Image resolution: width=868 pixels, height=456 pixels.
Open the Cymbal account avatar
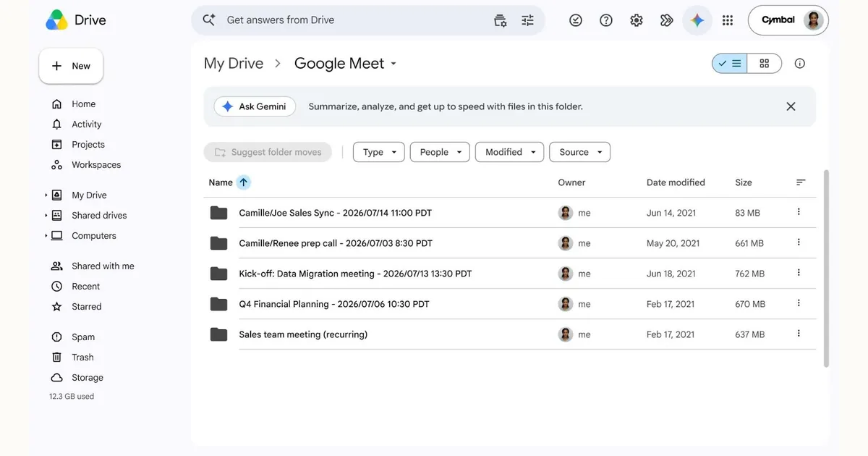813,20
